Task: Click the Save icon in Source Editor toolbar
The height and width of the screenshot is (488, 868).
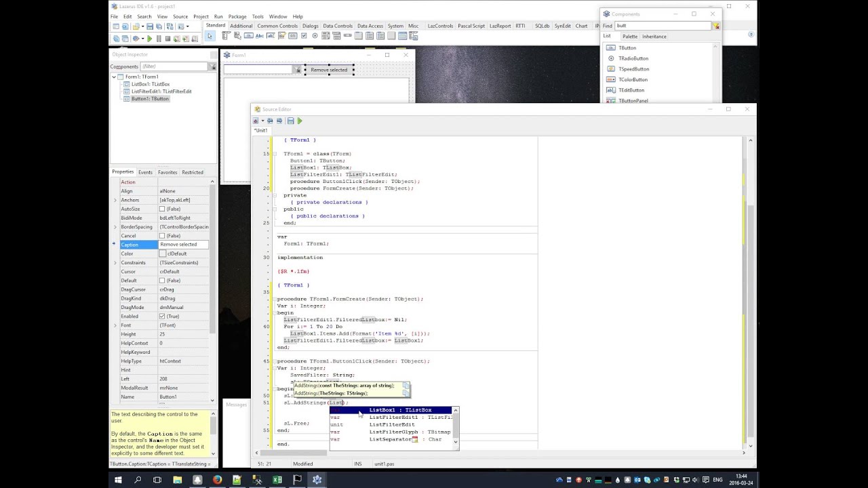Action: [x=290, y=121]
